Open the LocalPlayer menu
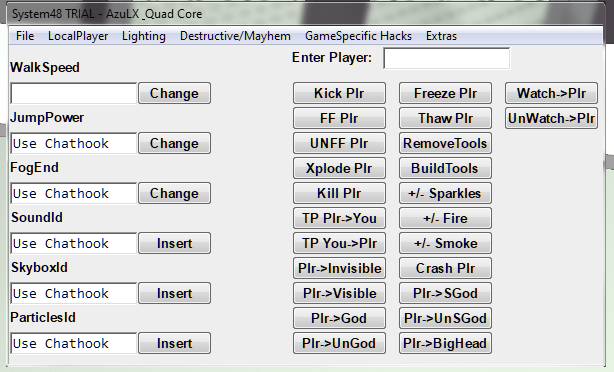614x372 pixels. [78, 36]
